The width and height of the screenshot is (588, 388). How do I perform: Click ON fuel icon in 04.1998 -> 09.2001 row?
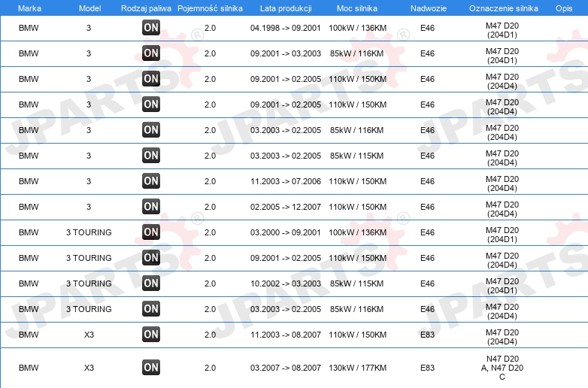[x=151, y=27]
